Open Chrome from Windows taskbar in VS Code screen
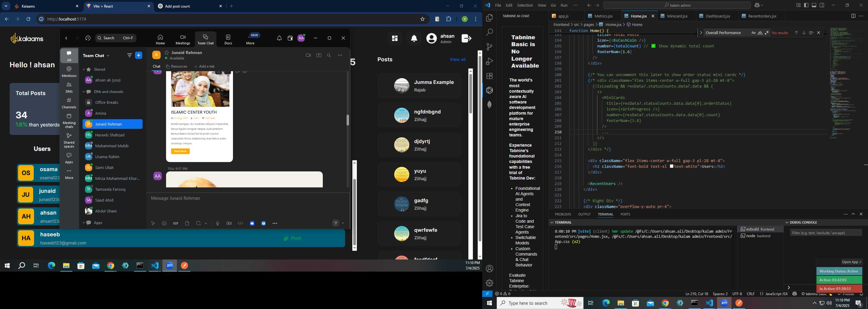 665,303
